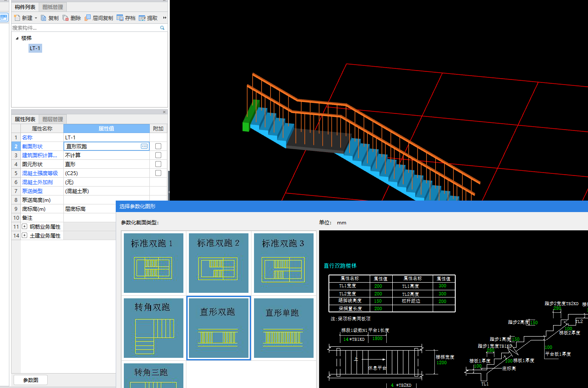588x388 pixels.
Task: Click the (混凝土泵) value cell
Action: (x=106, y=191)
